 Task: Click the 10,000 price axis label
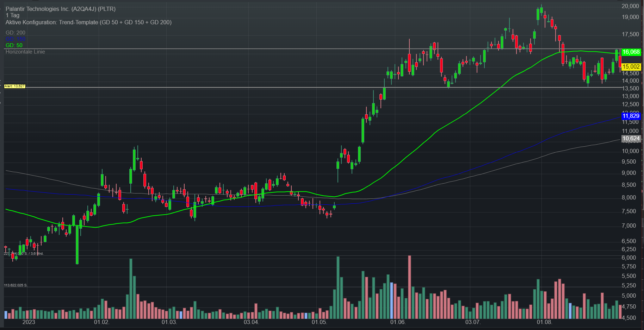click(x=630, y=151)
